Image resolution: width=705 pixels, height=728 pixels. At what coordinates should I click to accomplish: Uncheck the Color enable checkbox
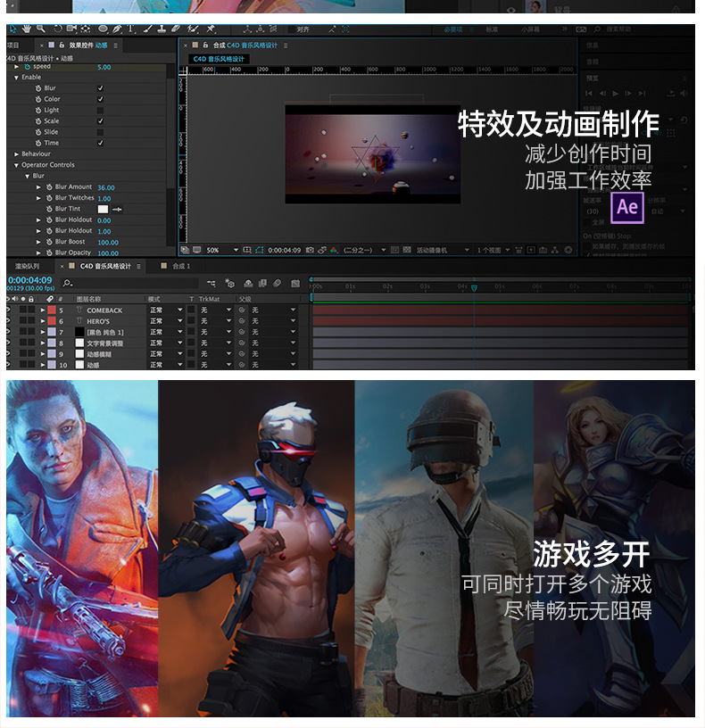(x=100, y=99)
